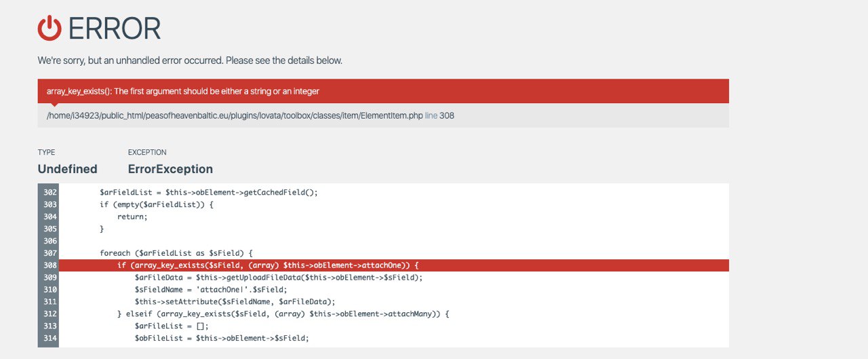
Task: Click the "$sFieldName = 'attachOne|'.$sField;" code line
Action: tap(211, 290)
